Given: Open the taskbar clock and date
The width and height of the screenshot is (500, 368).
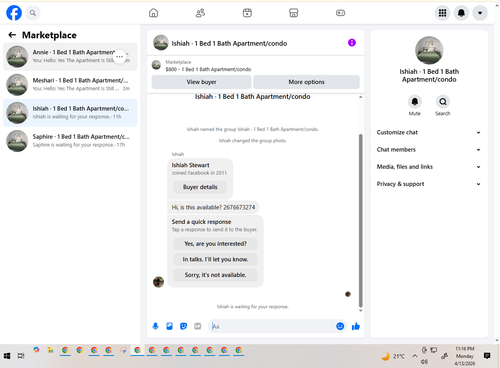Looking at the screenshot, I should point(464,356).
